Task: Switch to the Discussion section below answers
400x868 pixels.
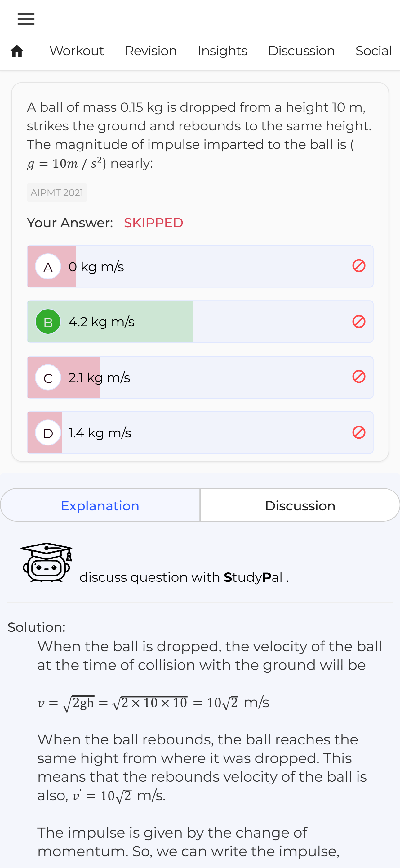Action: [300, 505]
